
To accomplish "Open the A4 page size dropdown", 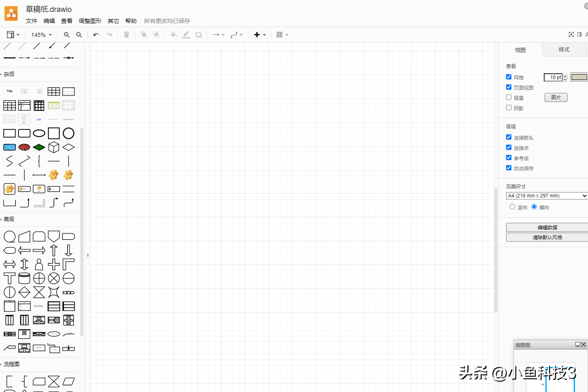I will pyautogui.click(x=546, y=195).
